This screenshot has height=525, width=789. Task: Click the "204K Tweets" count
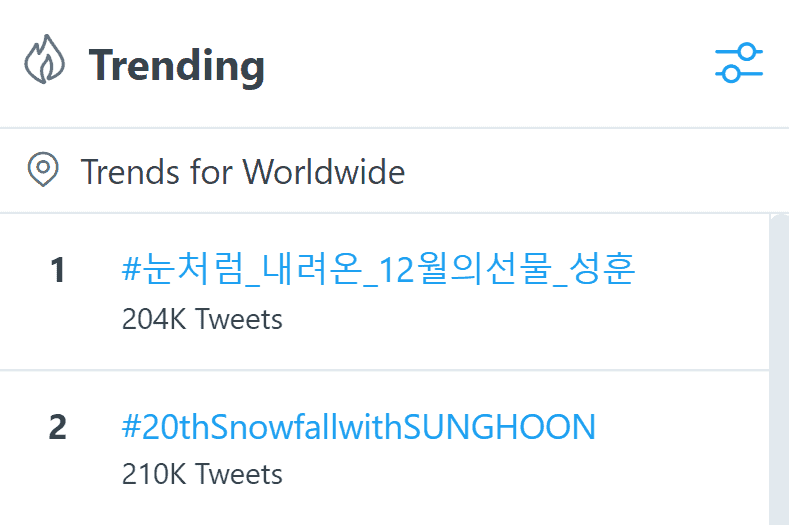tap(202, 319)
